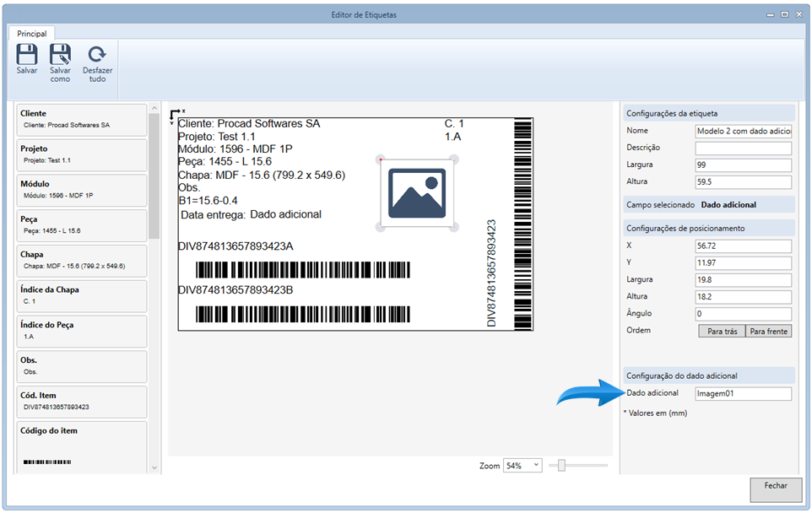812x513 pixels.
Task: Click the X position field 56.72
Action: tap(743, 246)
